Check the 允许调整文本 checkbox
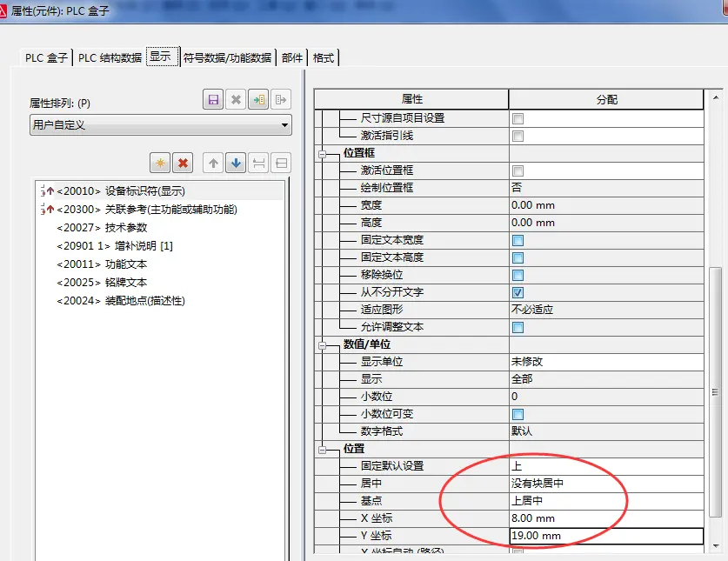This screenshot has height=561, width=728. [x=518, y=327]
